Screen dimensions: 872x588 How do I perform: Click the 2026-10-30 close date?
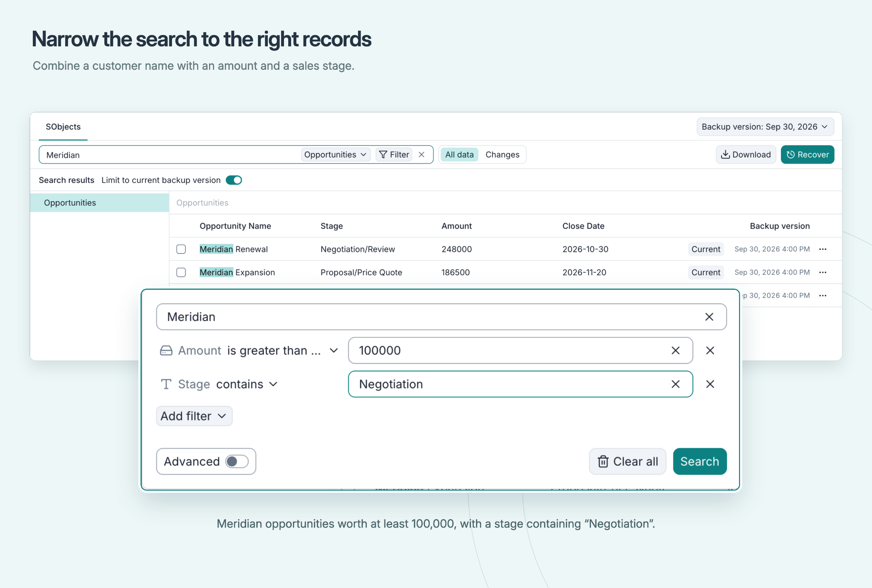tap(585, 249)
